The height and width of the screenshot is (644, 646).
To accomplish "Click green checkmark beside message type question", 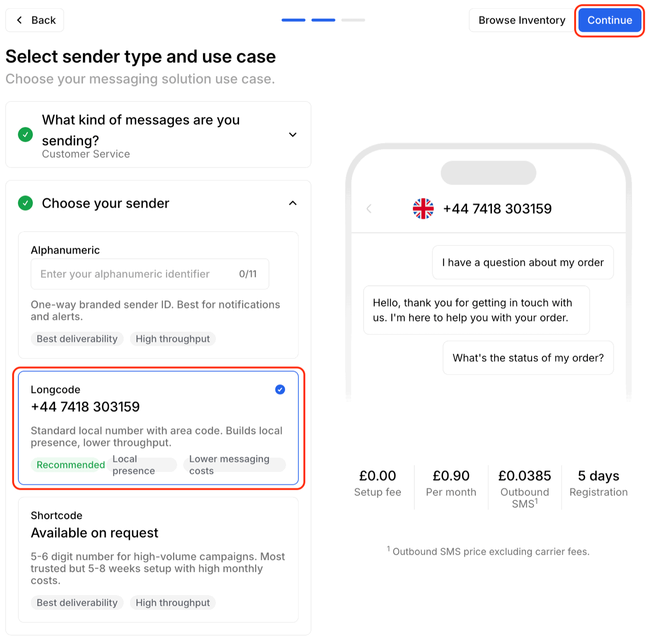I will pos(25,135).
